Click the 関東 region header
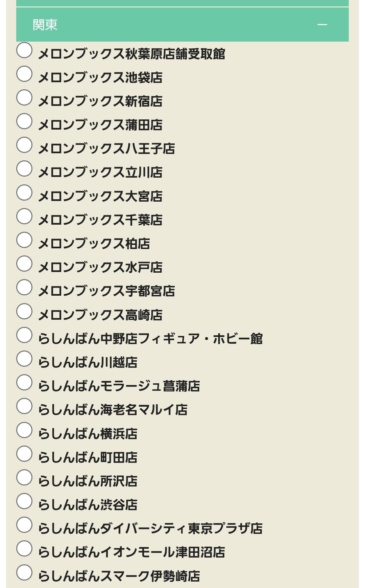The width and height of the screenshot is (365, 588). click(45, 25)
